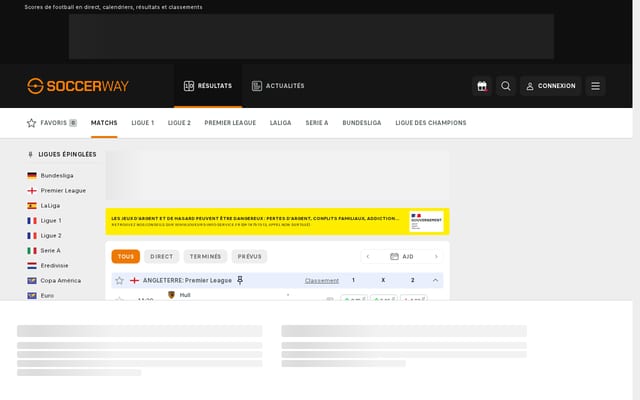Go to the Ligue 1 tab
Image resolution: width=640 pixels, height=400 pixels.
143,123
